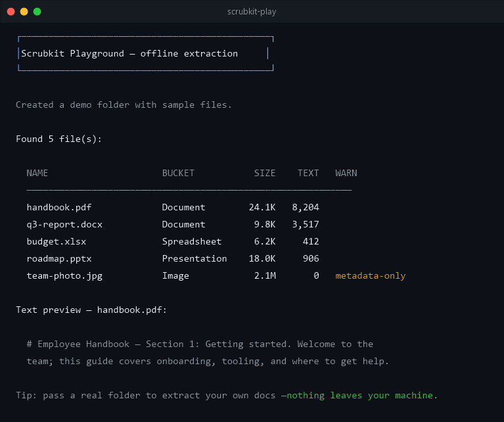
Task: Click the TEXT column header
Action: tap(308, 173)
